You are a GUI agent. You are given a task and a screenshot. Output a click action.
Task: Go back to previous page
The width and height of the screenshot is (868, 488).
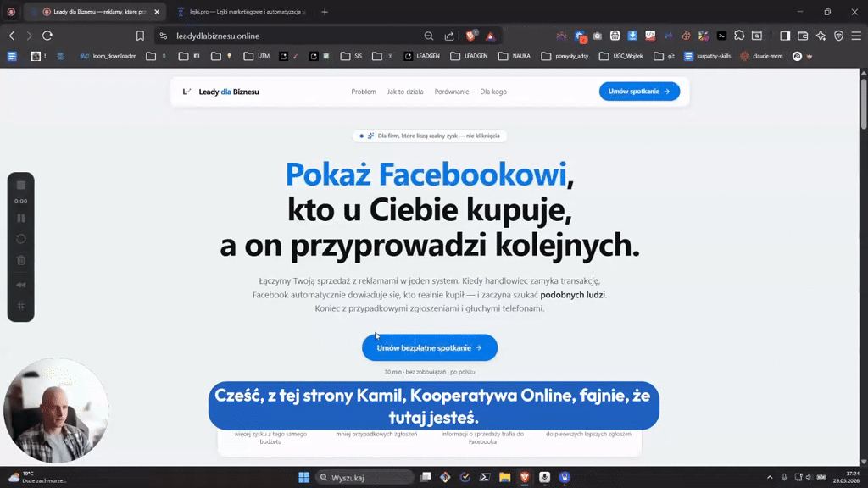pos(12,36)
